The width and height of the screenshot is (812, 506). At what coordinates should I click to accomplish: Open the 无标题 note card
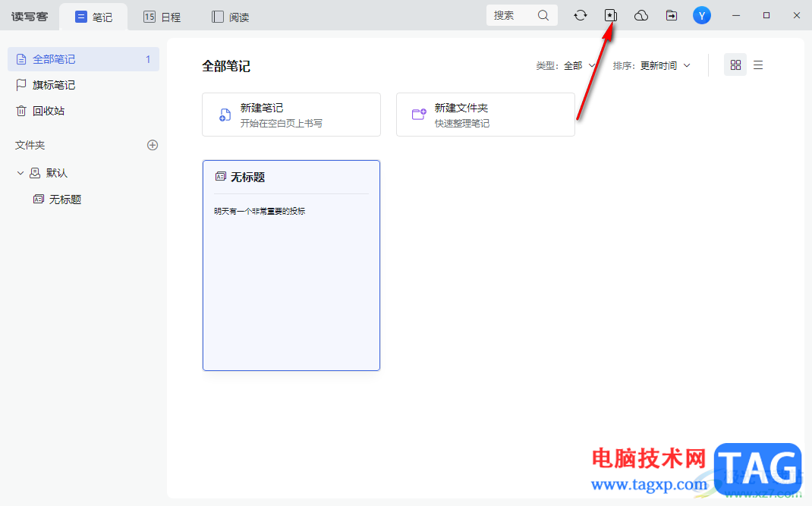(291, 266)
